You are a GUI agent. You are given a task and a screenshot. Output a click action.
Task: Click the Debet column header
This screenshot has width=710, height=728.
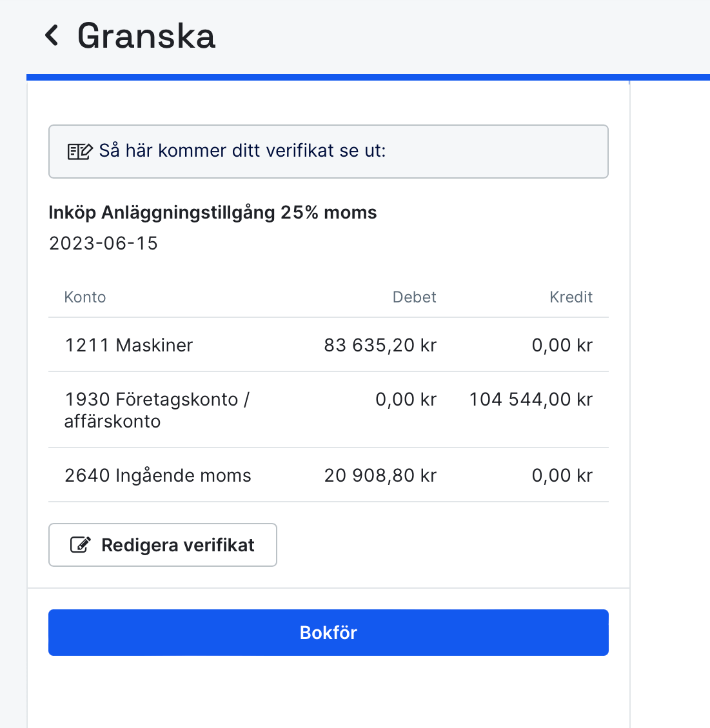415,297
